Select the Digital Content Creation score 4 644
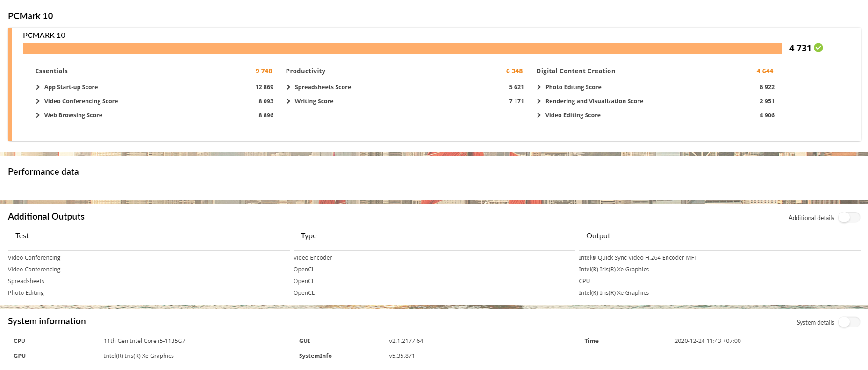The height and width of the screenshot is (370, 868). click(x=765, y=71)
